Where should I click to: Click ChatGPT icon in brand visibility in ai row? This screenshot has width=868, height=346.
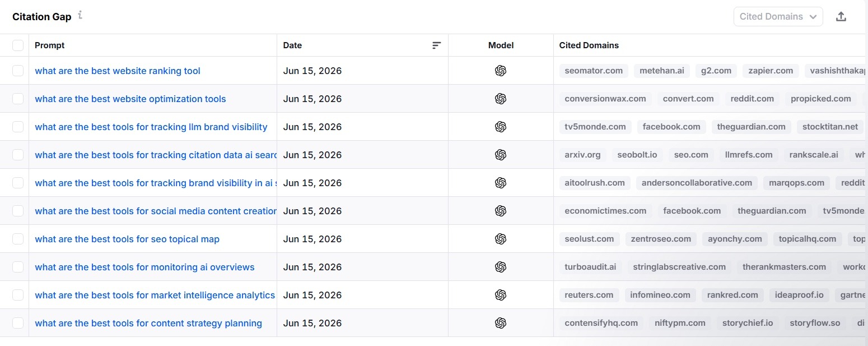[501, 183]
